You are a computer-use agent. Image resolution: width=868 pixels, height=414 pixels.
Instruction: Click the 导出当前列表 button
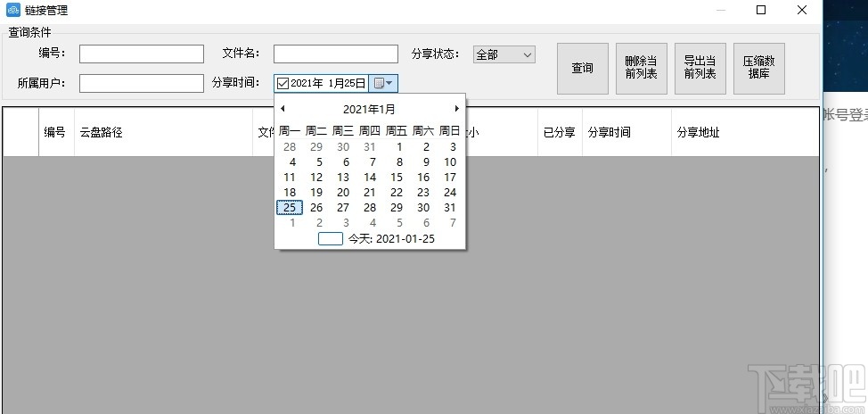[x=700, y=69]
